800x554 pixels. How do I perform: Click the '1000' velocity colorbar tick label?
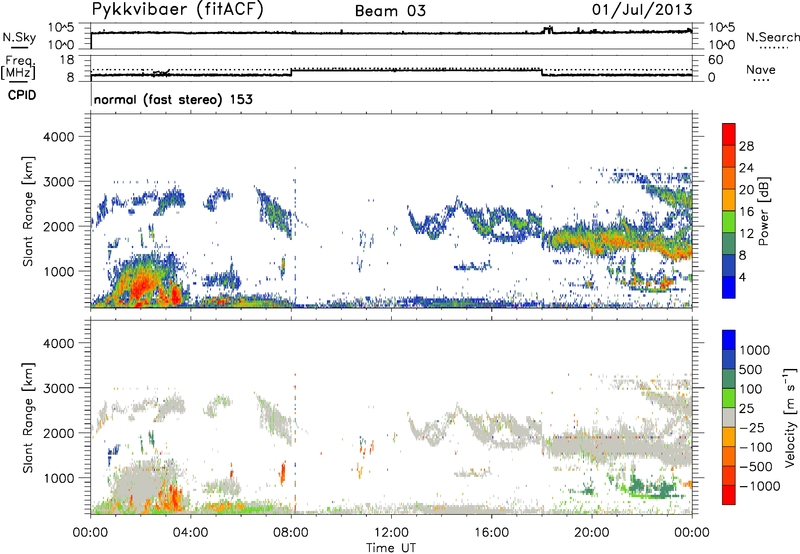pyautogui.click(x=755, y=350)
